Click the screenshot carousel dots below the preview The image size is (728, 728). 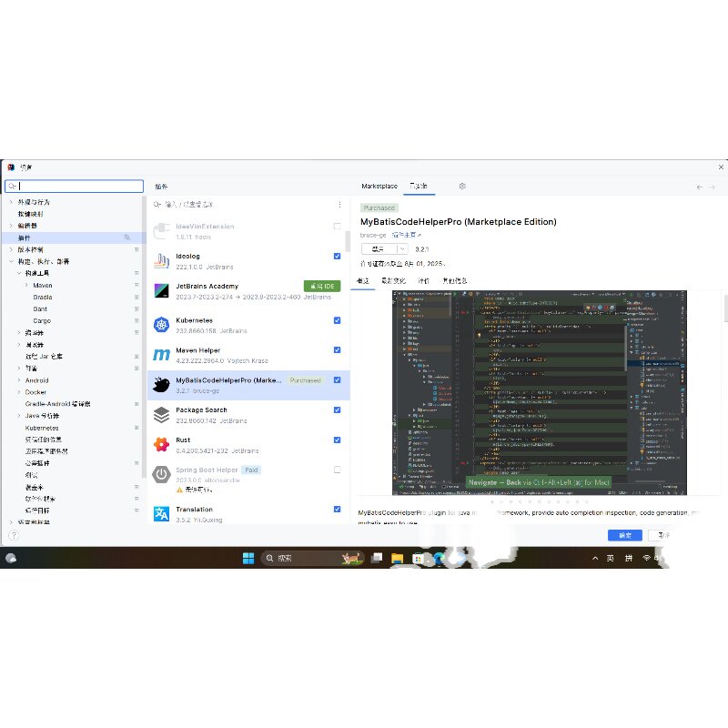click(x=539, y=501)
